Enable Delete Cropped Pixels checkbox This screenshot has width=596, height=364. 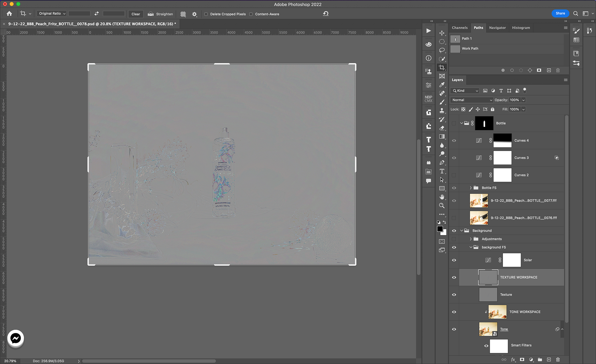206,14
